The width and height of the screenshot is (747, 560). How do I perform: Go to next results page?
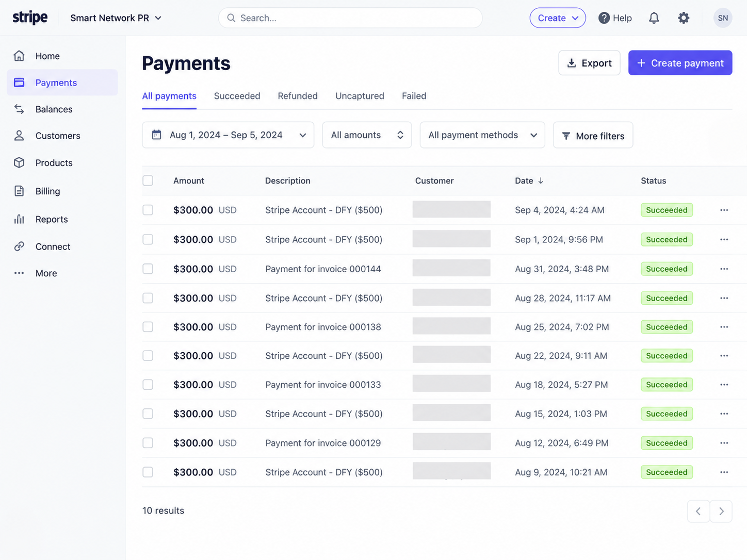721,511
